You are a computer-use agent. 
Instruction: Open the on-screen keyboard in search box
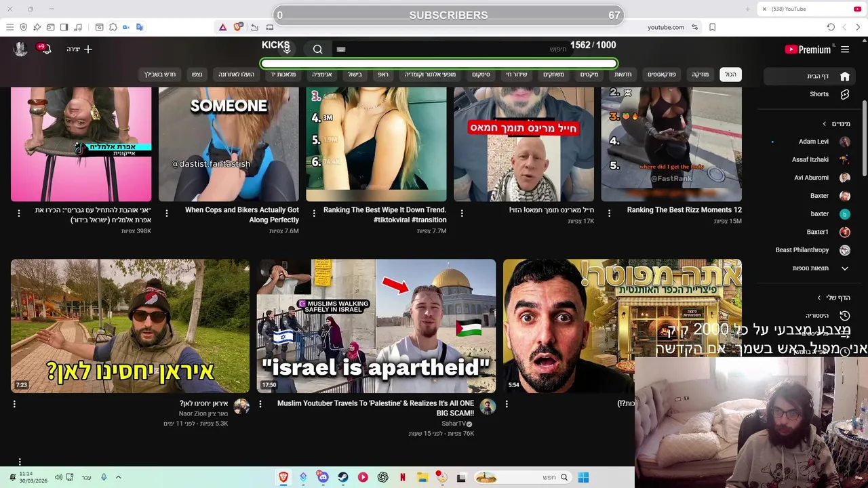pos(341,49)
